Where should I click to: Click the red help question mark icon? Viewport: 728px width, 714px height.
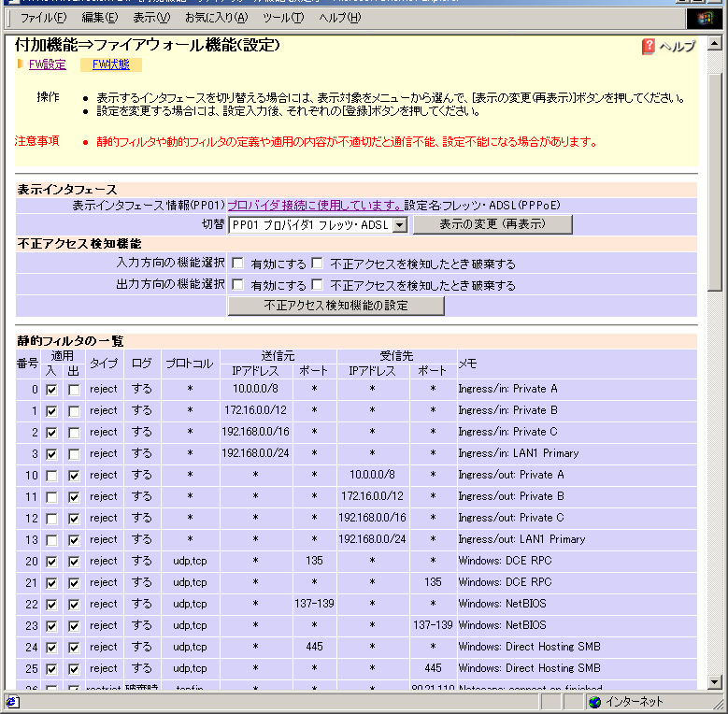649,46
